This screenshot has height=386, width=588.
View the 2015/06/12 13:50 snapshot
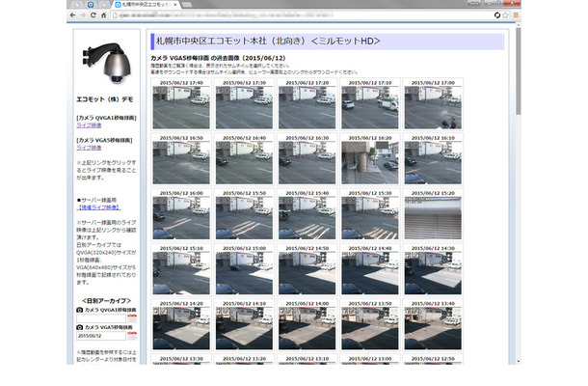pos(370,328)
